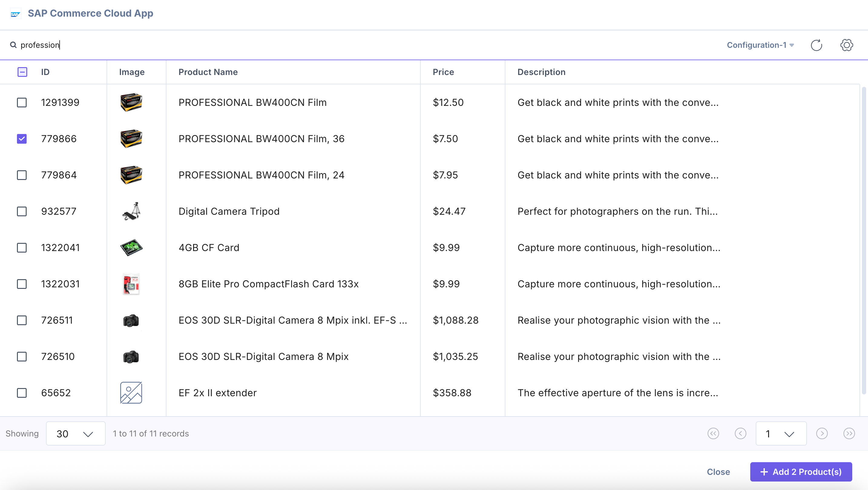The height and width of the screenshot is (490, 868).
Task: Open 4GB CF Card thumbnail
Action: coord(131,248)
